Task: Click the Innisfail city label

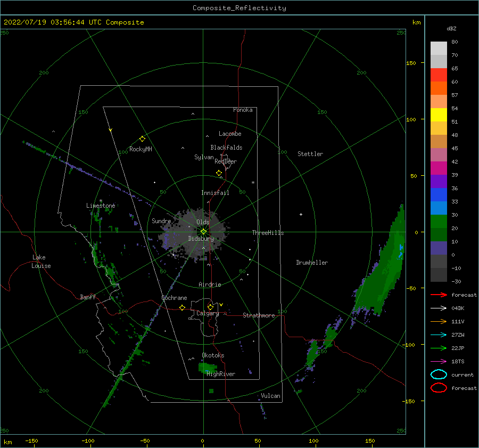Action: (215, 193)
